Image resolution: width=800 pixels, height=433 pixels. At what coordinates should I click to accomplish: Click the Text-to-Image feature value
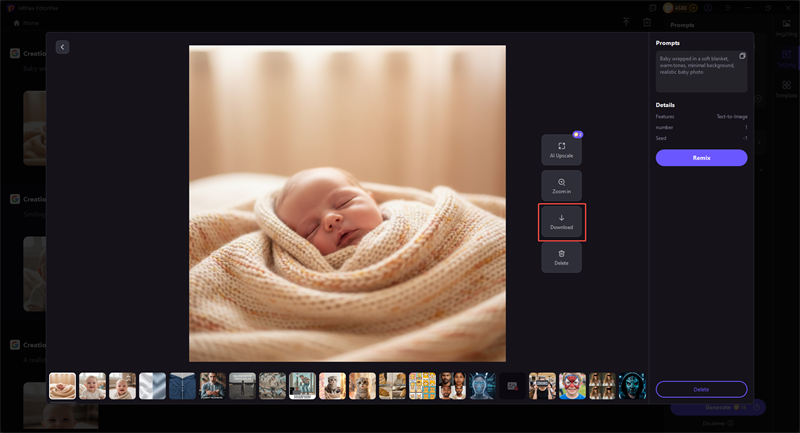coord(732,117)
